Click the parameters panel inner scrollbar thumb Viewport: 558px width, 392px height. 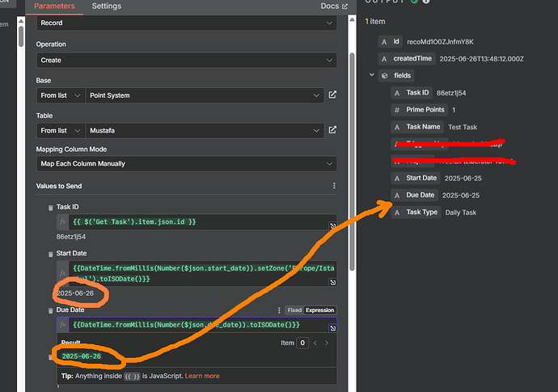tap(352, 162)
